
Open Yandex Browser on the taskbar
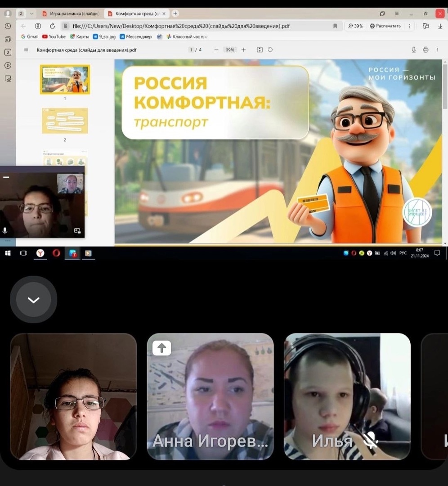(x=40, y=253)
